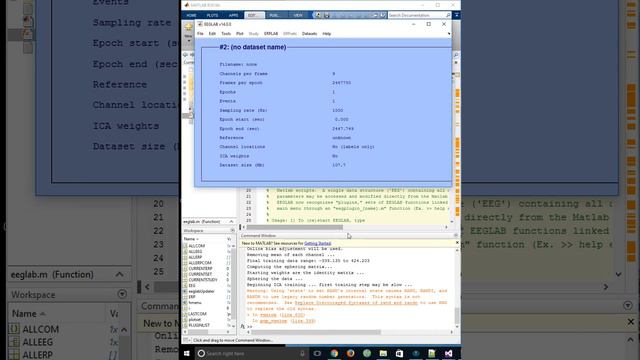Open Microsoft Store from the taskbar
This screenshot has width=640, height=360.
(399, 353)
